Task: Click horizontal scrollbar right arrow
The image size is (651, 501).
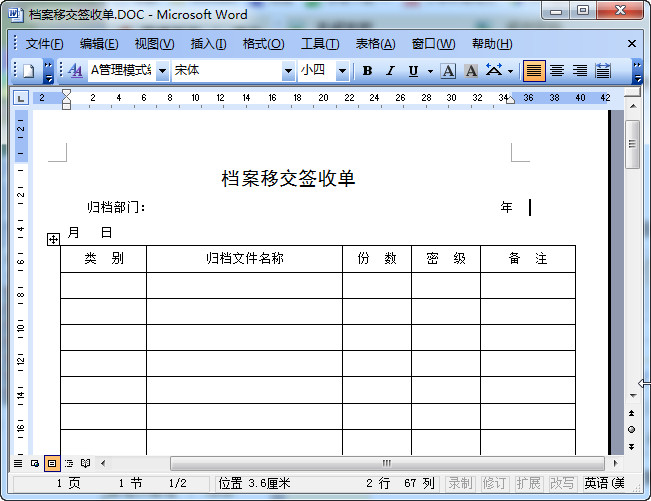Action: (615, 463)
